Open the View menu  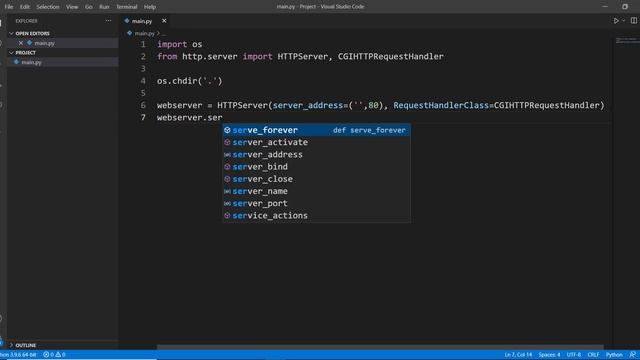click(72, 7)
